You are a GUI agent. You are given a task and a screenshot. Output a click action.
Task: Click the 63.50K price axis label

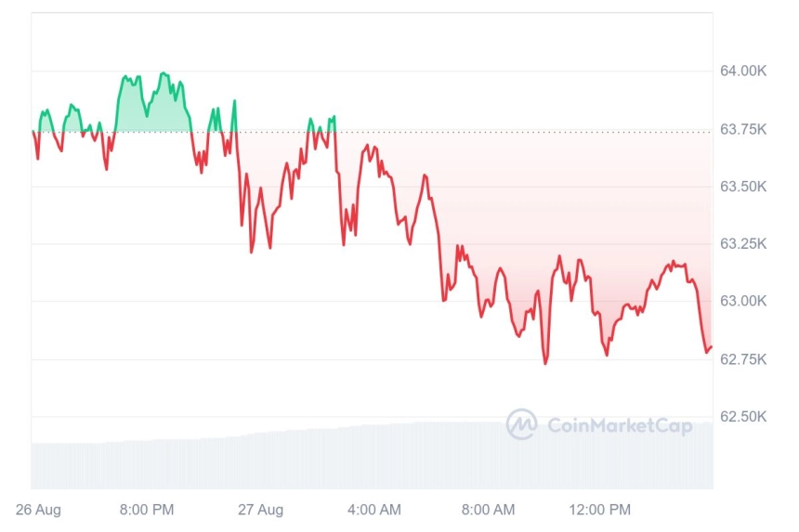(743, 187)
